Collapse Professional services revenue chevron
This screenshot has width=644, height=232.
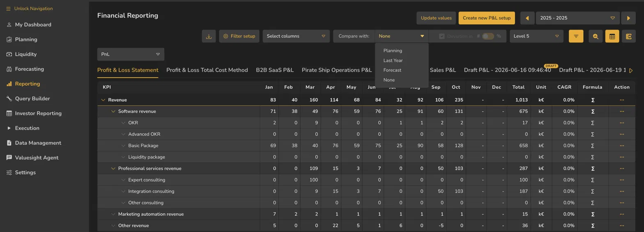[x=113, y=169]
